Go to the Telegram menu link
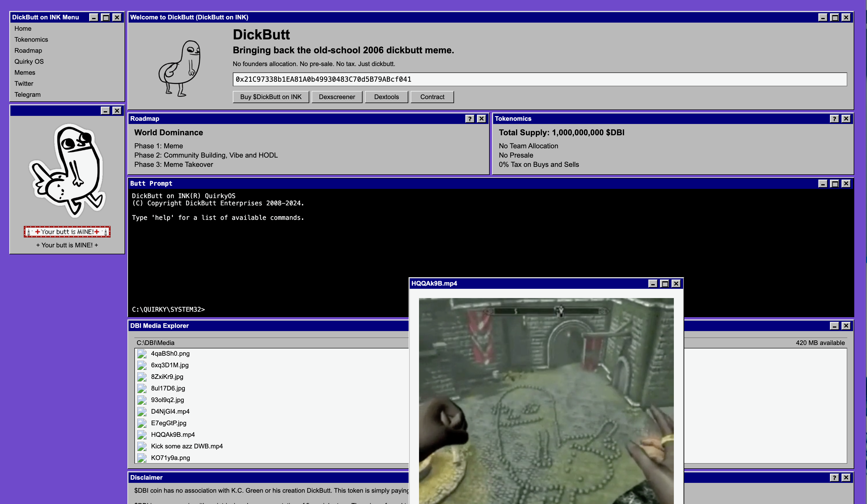The image size is (867, 504). click(28, 95)
